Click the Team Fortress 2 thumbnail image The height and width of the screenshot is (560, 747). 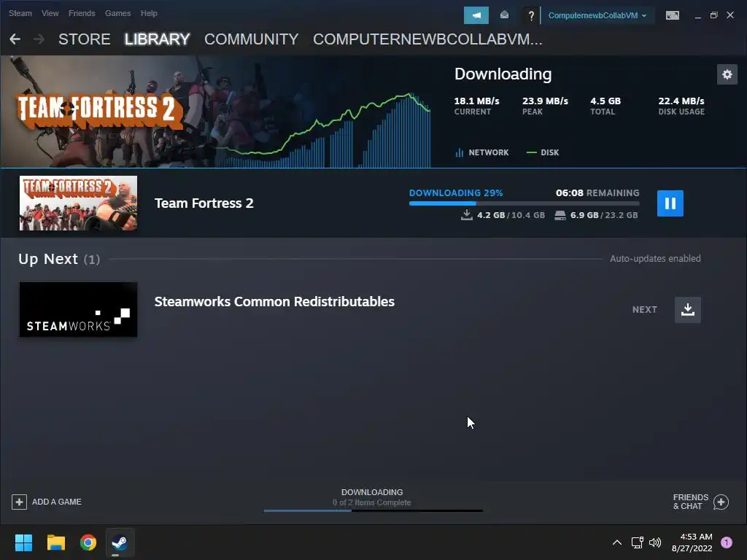click(x=78, y=203)
